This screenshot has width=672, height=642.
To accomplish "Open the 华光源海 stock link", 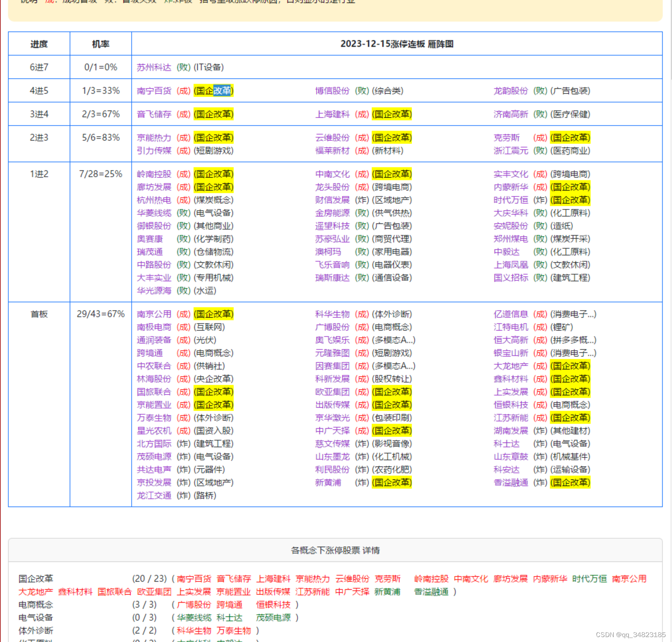I will [154, 290].
